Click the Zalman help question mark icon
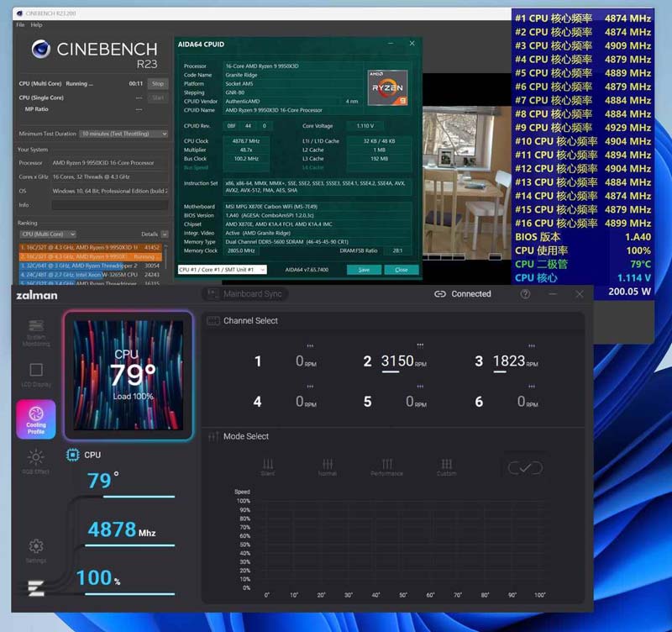This screenshot has width=672, height=632. (525, 294)
